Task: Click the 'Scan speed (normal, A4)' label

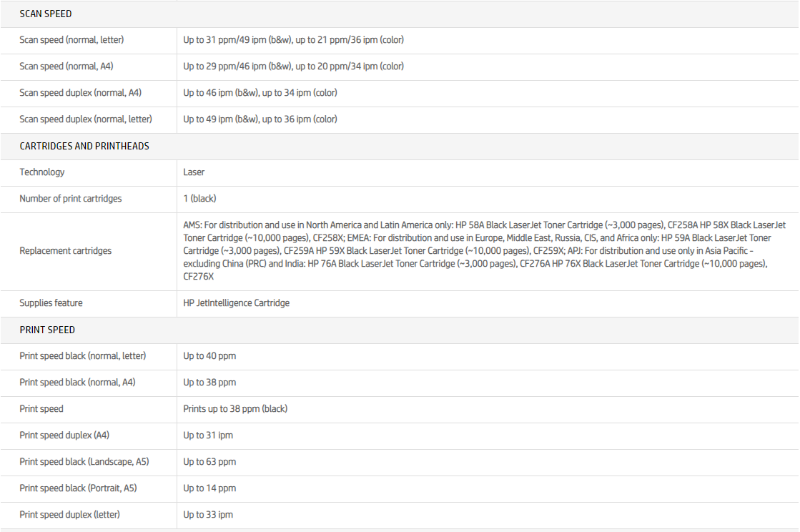Action: tap(66, 66)
